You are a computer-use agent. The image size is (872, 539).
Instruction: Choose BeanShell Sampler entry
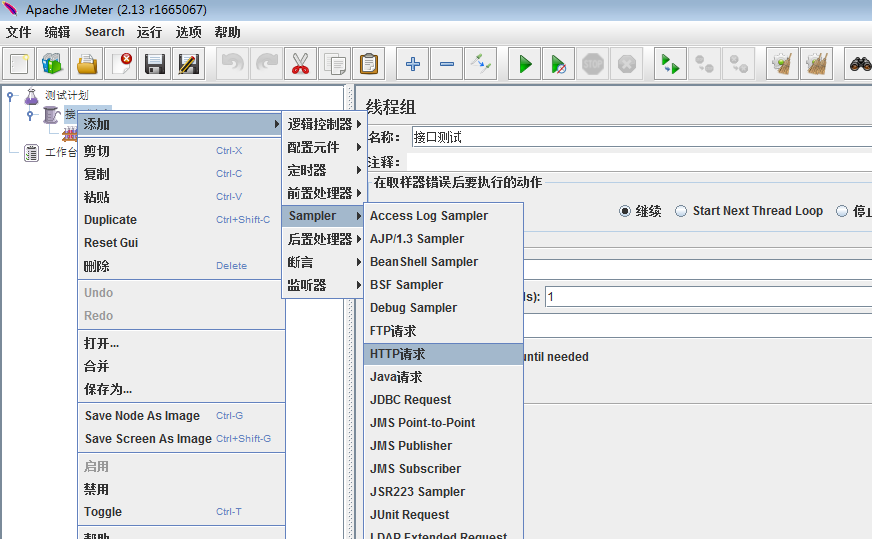tap(443, 261)
